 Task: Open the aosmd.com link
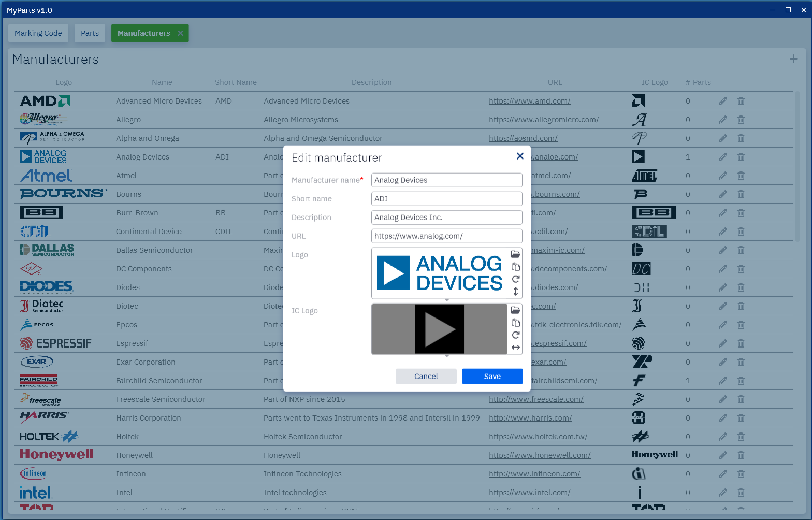[523, 138]
